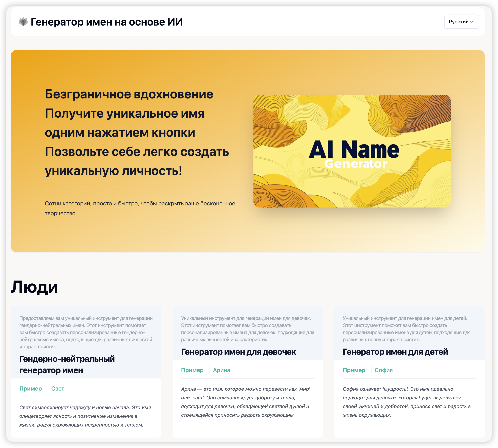Click Пример label in gender-neutral card
498x448 pixels.
click(31, 389)
